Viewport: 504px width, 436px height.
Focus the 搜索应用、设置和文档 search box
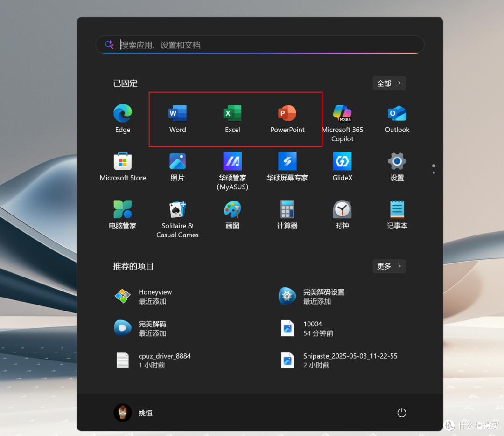click(260, 45)
